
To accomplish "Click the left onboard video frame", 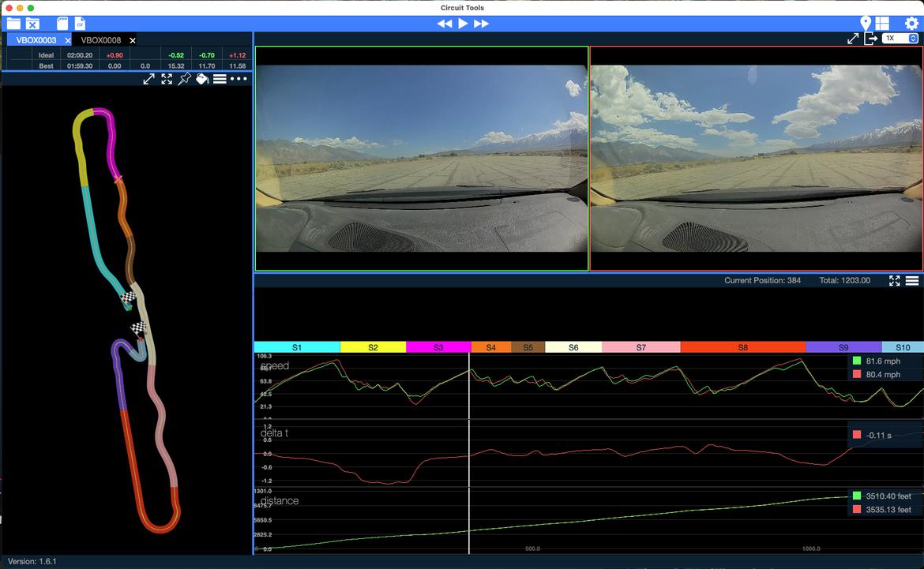I will click(422, 159).
